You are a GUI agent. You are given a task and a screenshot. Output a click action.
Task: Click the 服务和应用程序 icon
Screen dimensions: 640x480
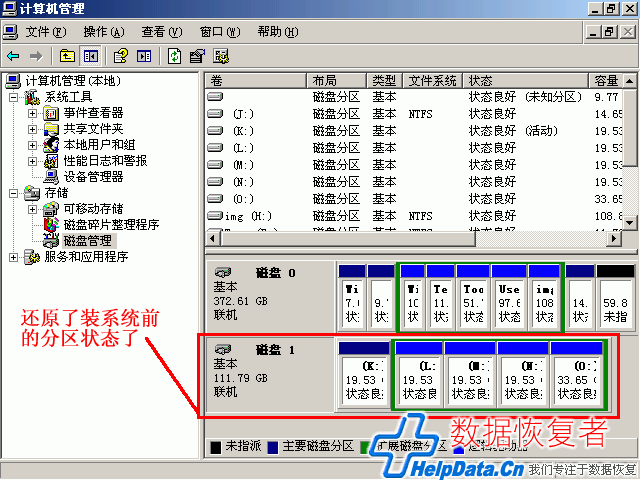[x=32, y=257]
